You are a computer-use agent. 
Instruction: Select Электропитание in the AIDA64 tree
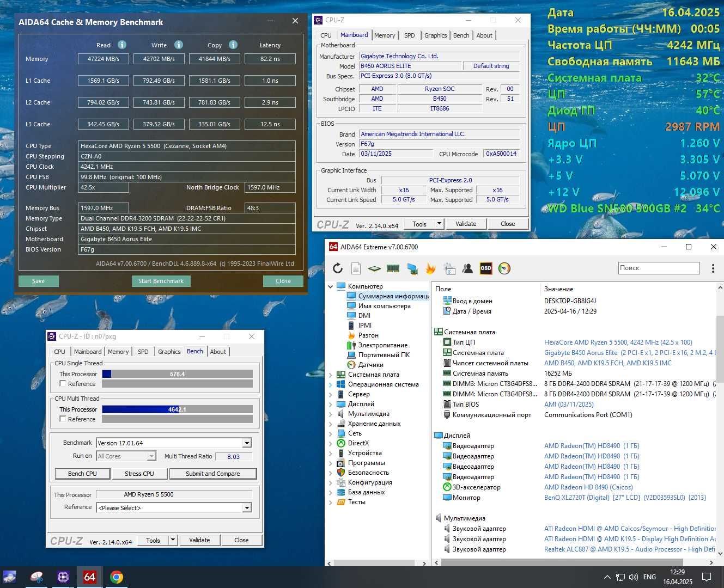(382, 345)
